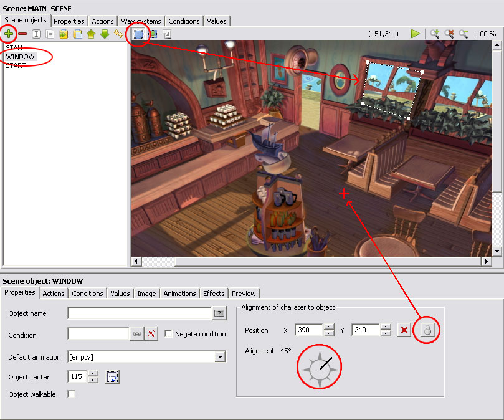Image resolution: width=504 pixels, height=420 pixels.
Task: Move the scene object down with the green arrow
Action: pyautogui.click(x=105, y=34)
